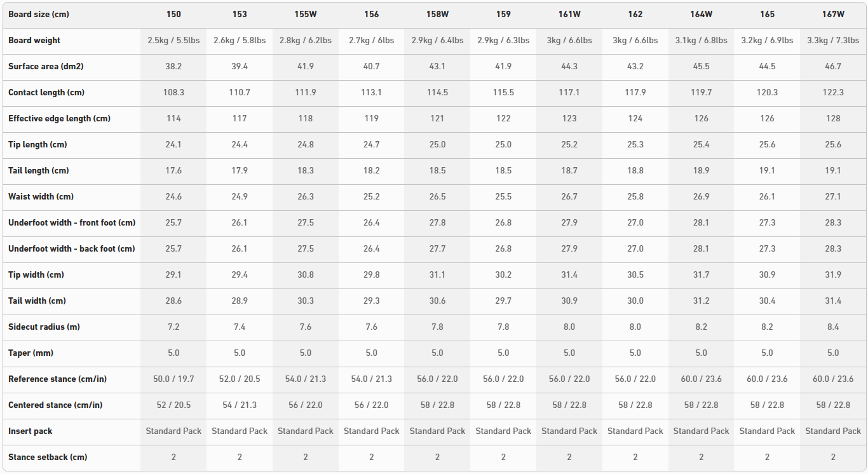This screenshot has height=474, width=868.
Task: Click the Board weight row label
Action: point(34,40)
